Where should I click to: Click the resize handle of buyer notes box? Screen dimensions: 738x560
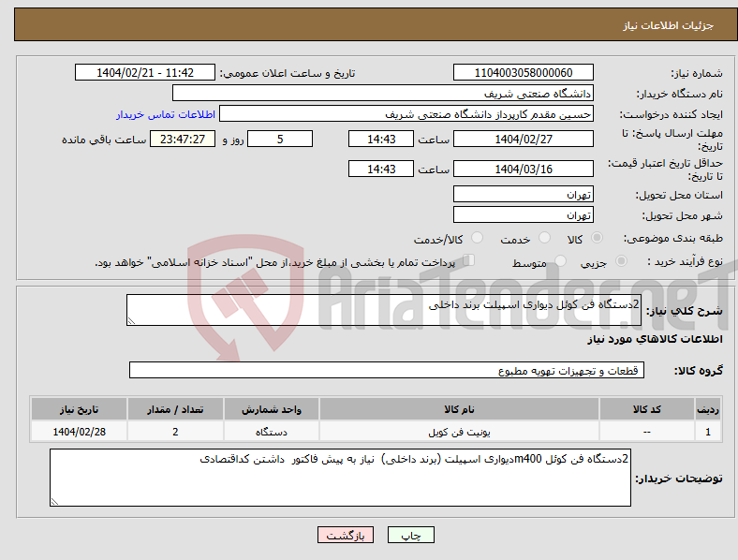pyautogui.click(x=54, y=502)
